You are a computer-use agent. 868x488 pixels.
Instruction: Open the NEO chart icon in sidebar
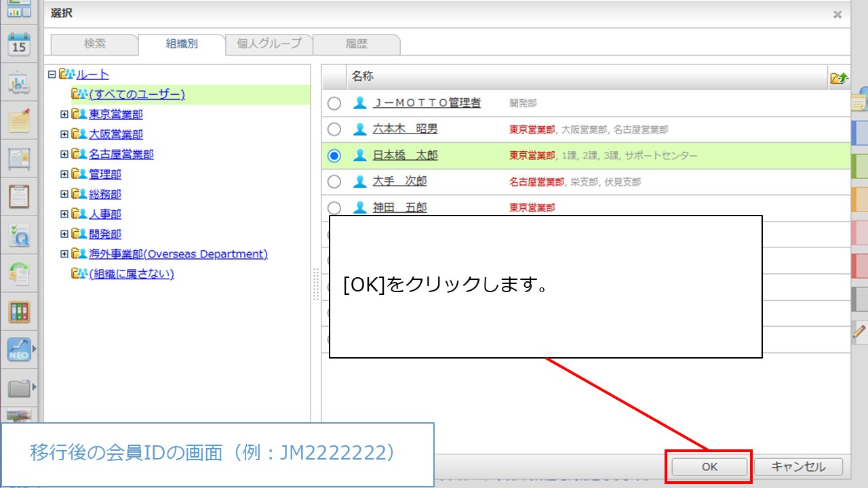tap(18, 349)
